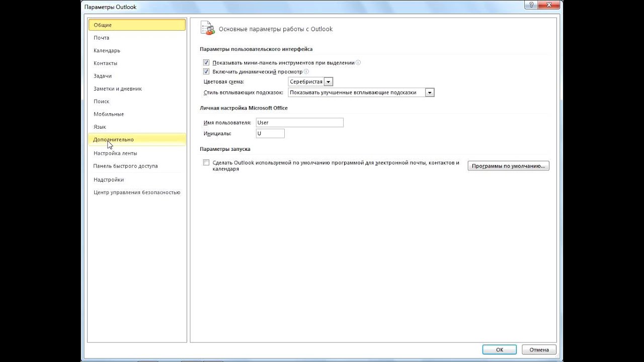Open Центр управления безопасностью category
This screenshot has height=362, width=644.
point(137,193)
